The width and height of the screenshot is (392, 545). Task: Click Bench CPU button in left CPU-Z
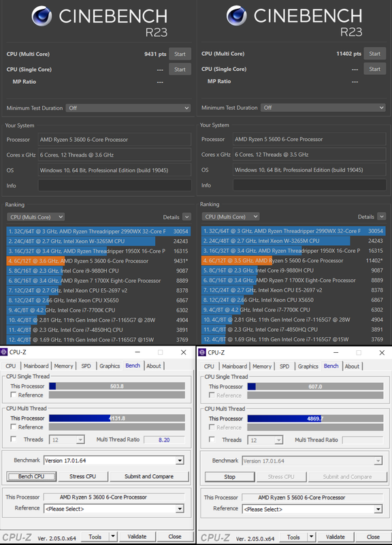point(31,476)
